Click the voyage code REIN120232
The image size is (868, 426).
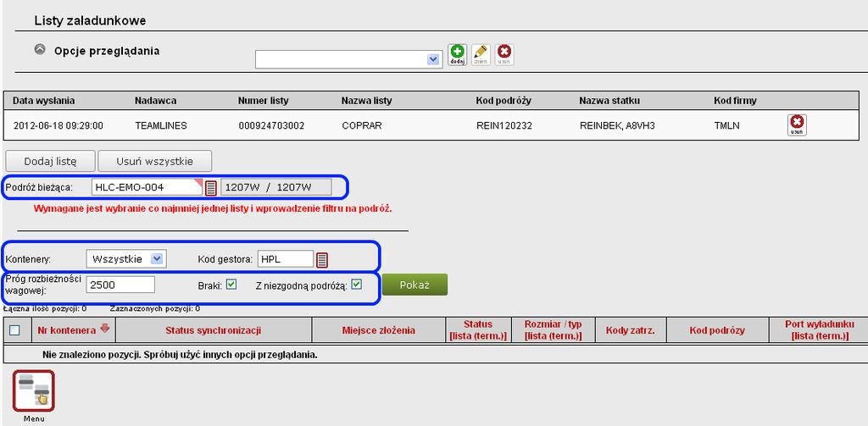point(504,125)
